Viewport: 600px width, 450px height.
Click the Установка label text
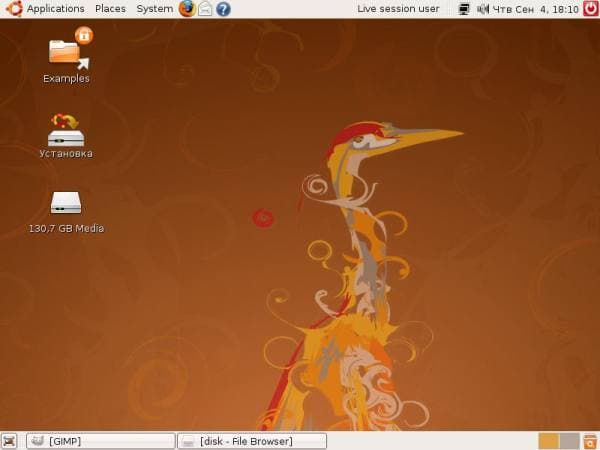click(x=66, y=153)
